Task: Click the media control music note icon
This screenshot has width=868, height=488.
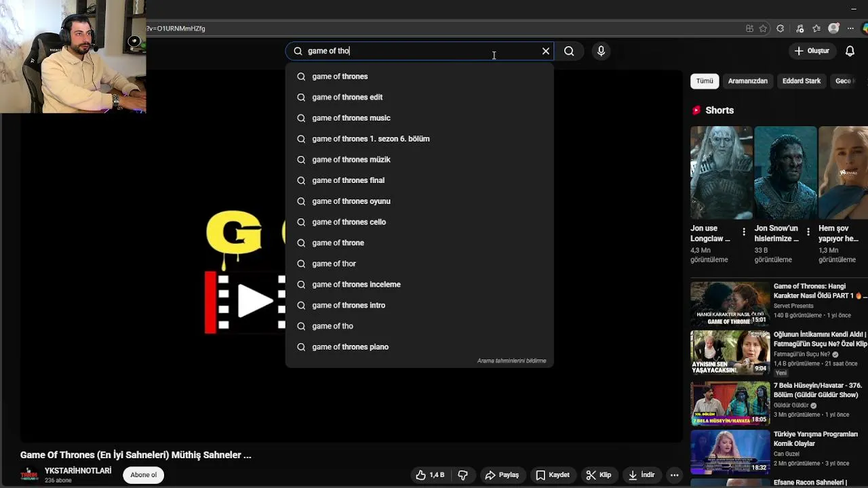Action: point(800,28)
